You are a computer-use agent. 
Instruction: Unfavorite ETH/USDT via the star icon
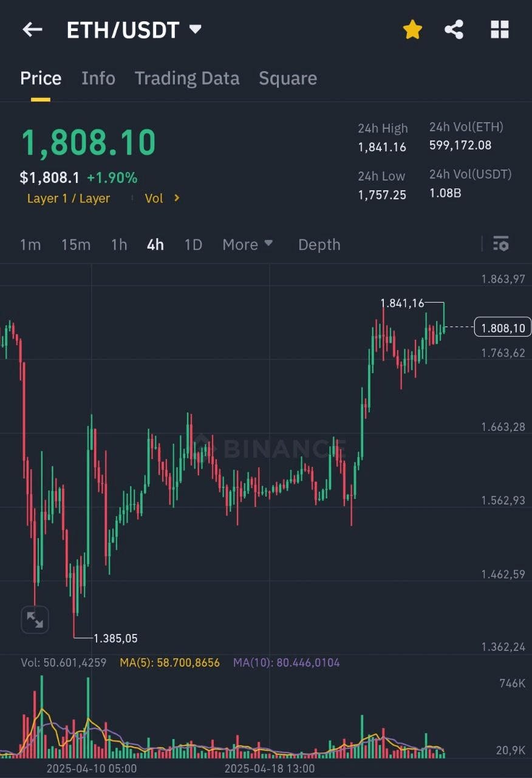pos(412,29)
